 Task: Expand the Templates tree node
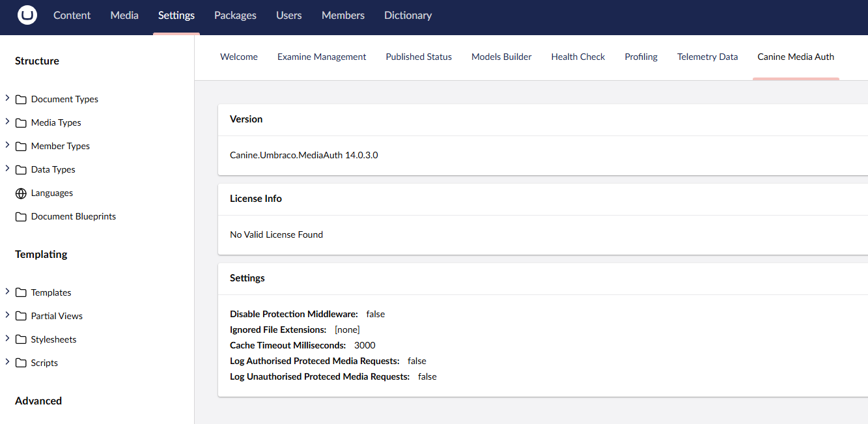(x=7, y=292)
